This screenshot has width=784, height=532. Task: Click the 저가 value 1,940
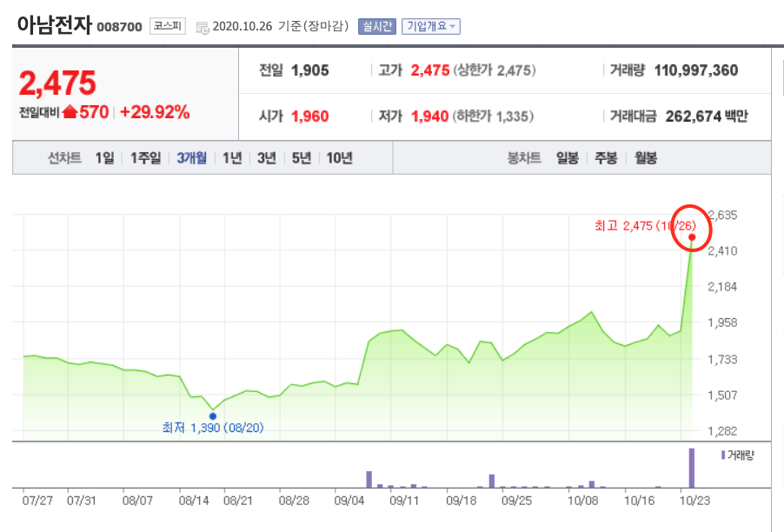429,116
